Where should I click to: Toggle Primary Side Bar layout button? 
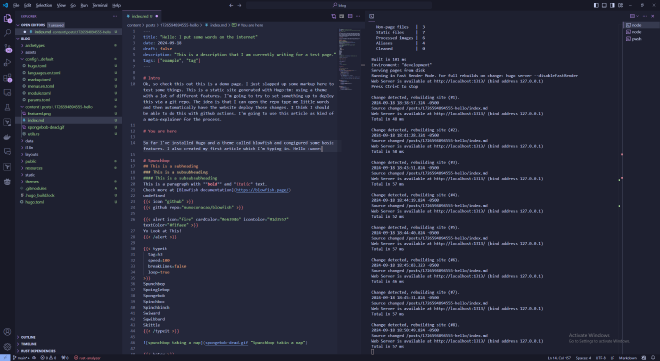pos(596,5)
